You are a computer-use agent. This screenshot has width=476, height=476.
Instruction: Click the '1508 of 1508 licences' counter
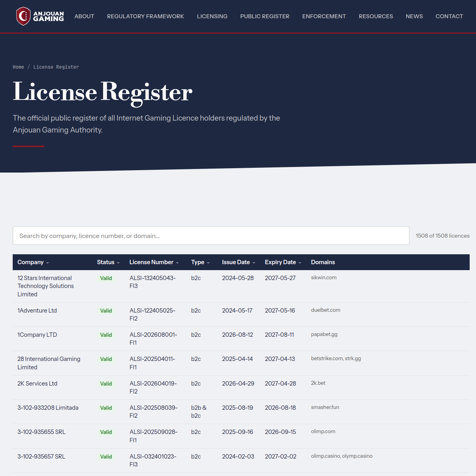pyautogui.click(x=443, y=236)
